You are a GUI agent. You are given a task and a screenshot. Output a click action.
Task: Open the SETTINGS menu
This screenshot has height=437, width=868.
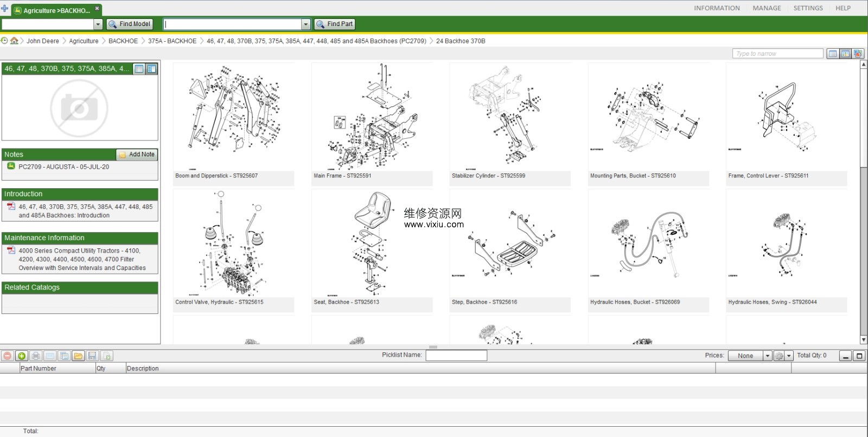808,8
